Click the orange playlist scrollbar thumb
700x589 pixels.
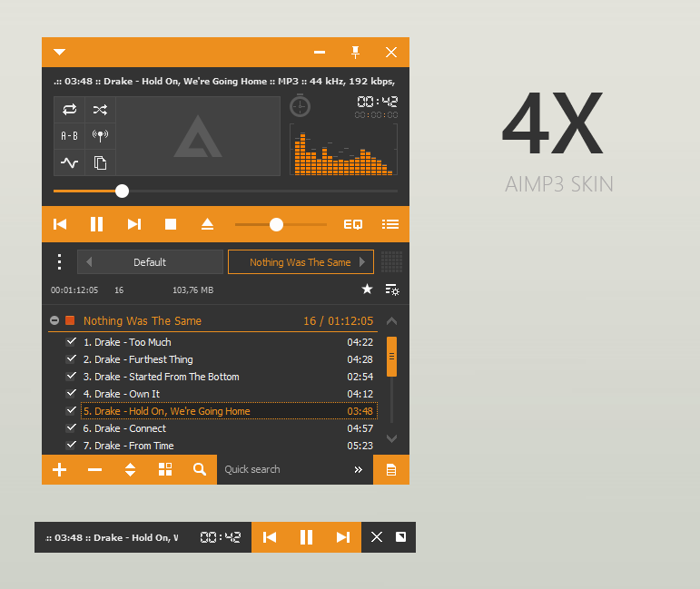click(391, 357)
